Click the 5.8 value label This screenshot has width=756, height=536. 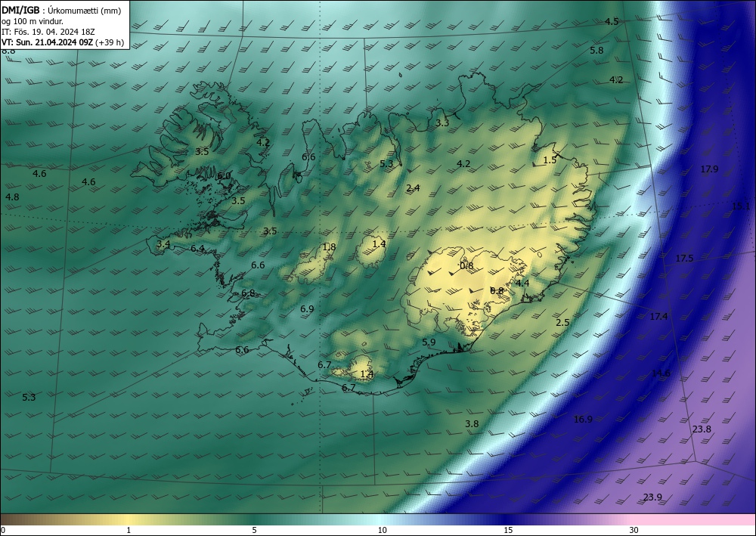point(597,50)
